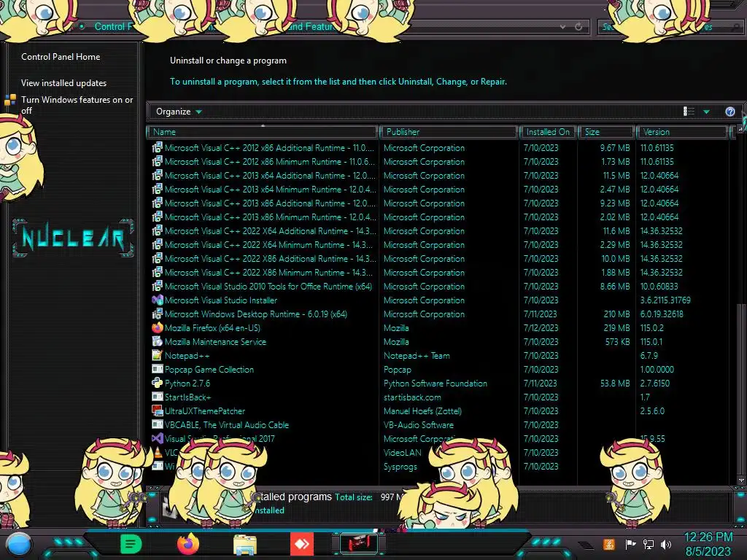747x560 pixels.
Task: Click the change view icon in toolbar
Action: coord(689,112)
